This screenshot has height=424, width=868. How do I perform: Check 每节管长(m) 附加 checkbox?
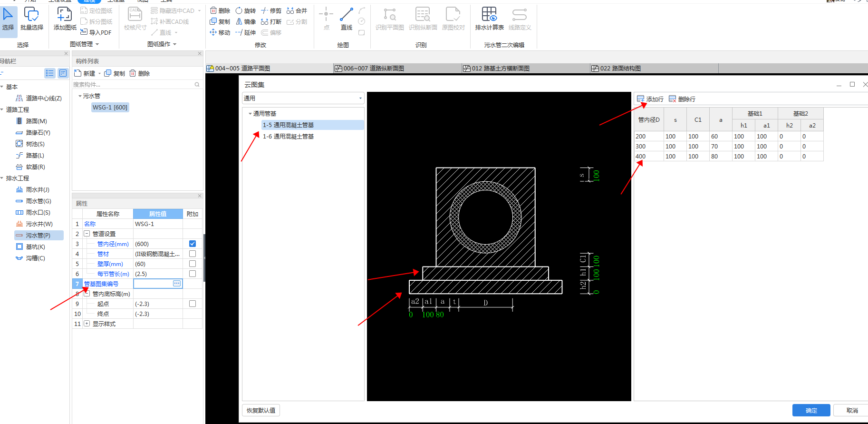click(193, 274)
